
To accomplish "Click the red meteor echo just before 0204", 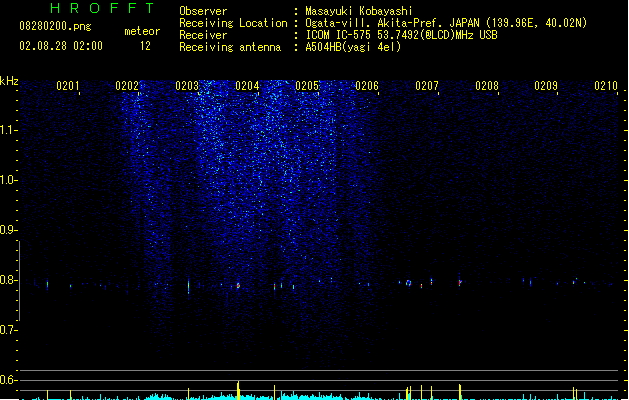I will point(238,286).
